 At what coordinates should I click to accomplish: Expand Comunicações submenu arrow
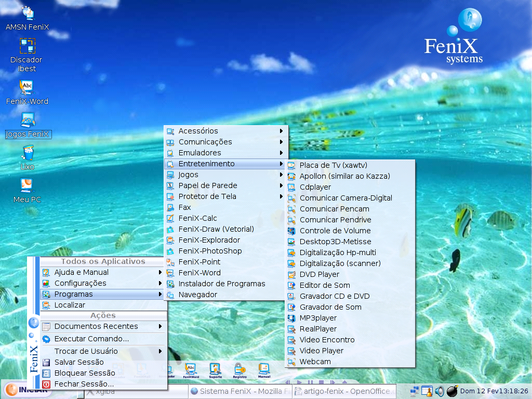(281, 142)
